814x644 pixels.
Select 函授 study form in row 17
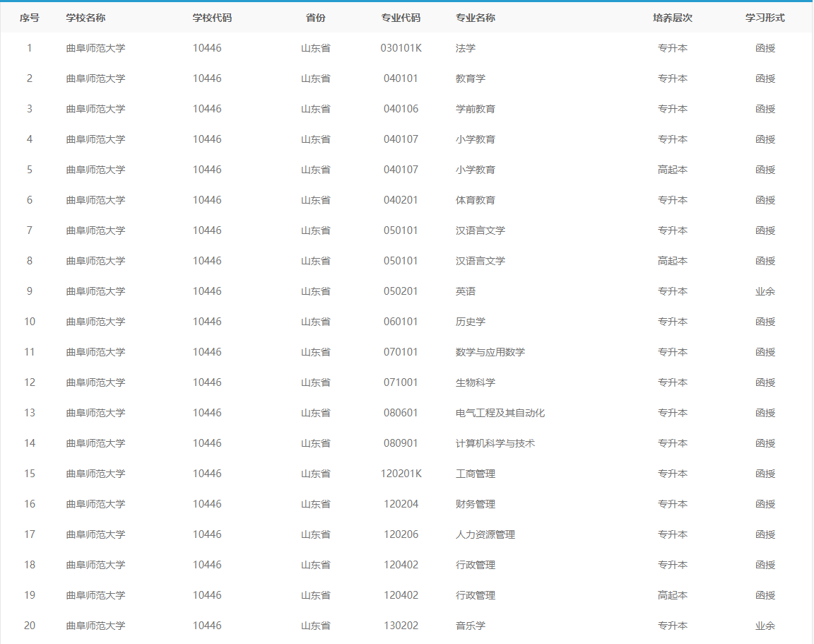(x=765, y=534)
